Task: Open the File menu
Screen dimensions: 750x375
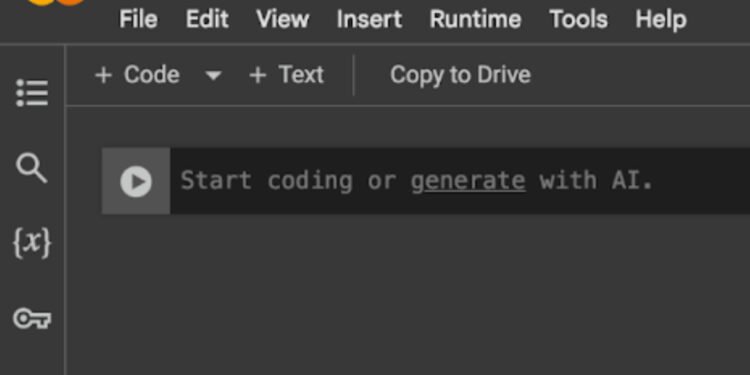Action: pos(138,20)
